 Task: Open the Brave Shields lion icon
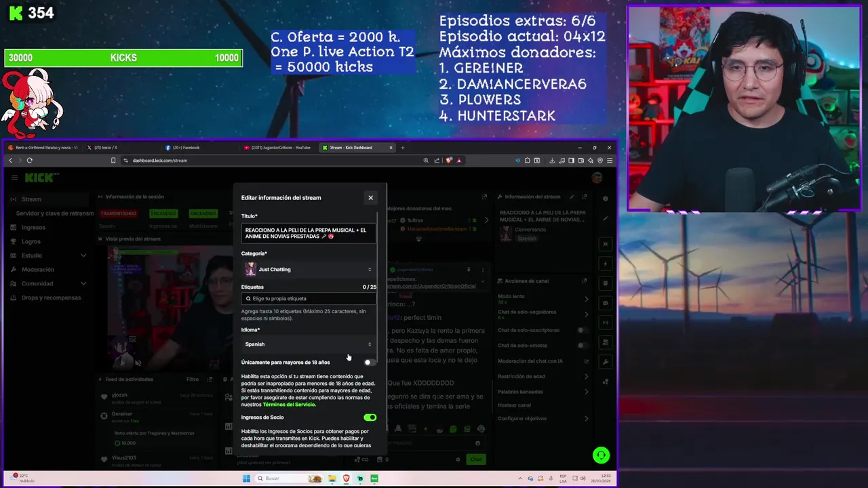(448, 161)
